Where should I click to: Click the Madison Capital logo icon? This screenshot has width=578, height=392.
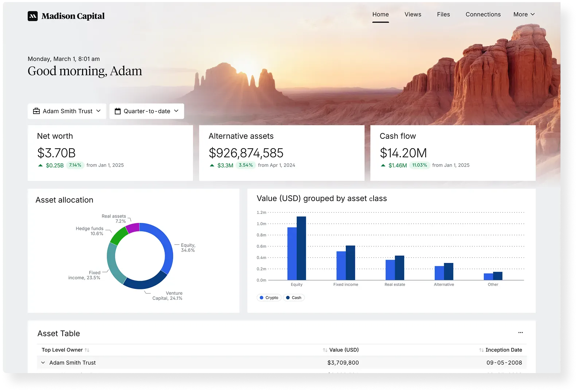[33, 16]
